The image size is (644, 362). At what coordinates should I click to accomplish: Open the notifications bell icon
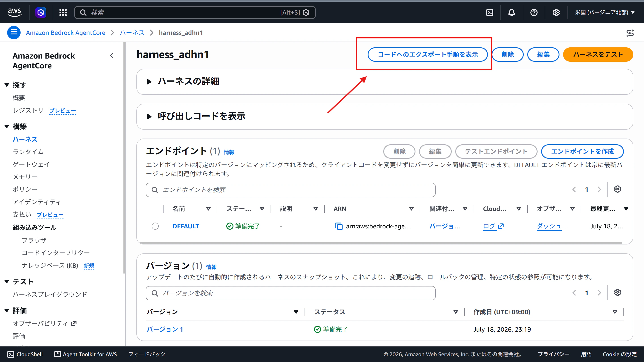[511, 13]
